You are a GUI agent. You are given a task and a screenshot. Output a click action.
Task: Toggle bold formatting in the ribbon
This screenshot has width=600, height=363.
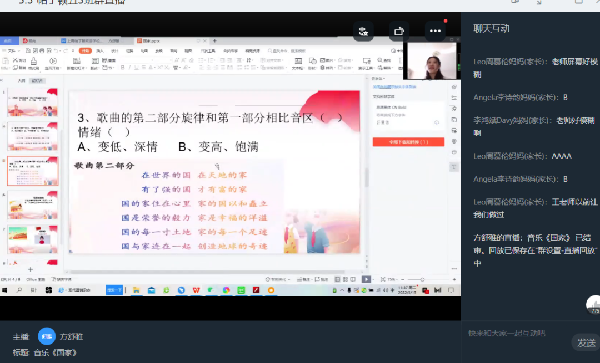pyautogui.click(x=122, y=67)
